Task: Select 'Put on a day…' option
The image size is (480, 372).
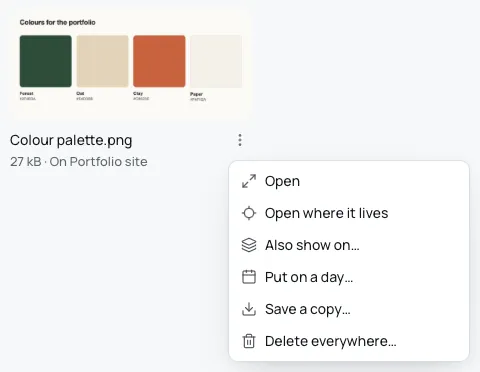Action: (349, 277)
